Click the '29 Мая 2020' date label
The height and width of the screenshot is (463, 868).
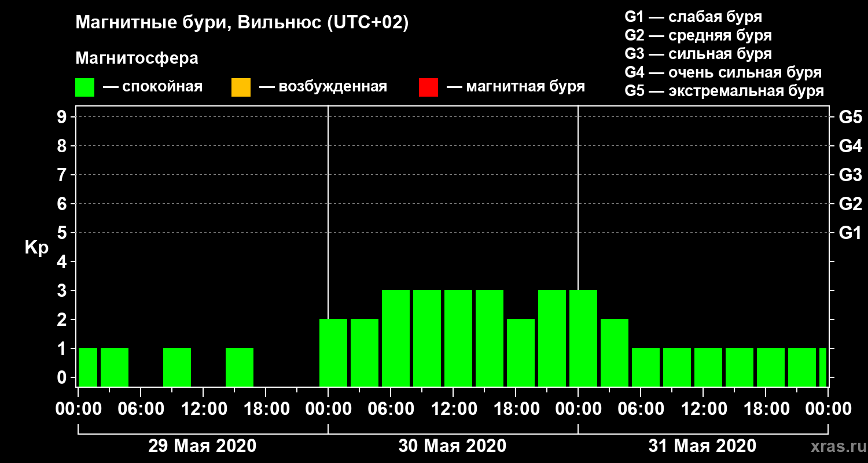pyautogui.click(x=203, y=446)
